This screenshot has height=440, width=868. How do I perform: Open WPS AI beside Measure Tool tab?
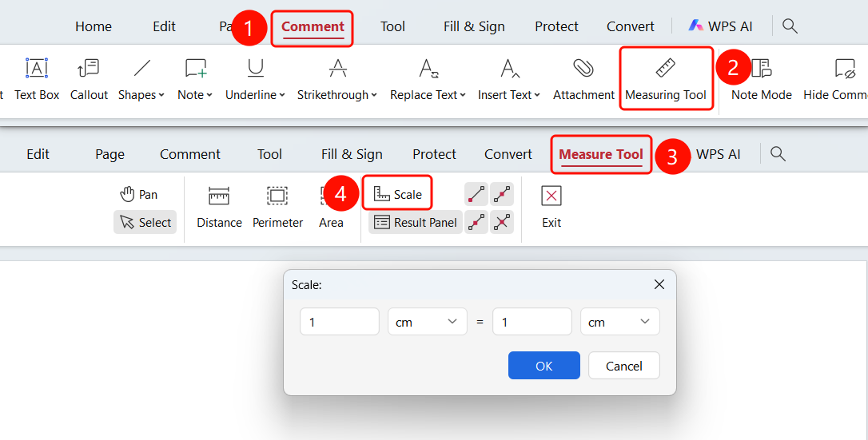[718, 153]
